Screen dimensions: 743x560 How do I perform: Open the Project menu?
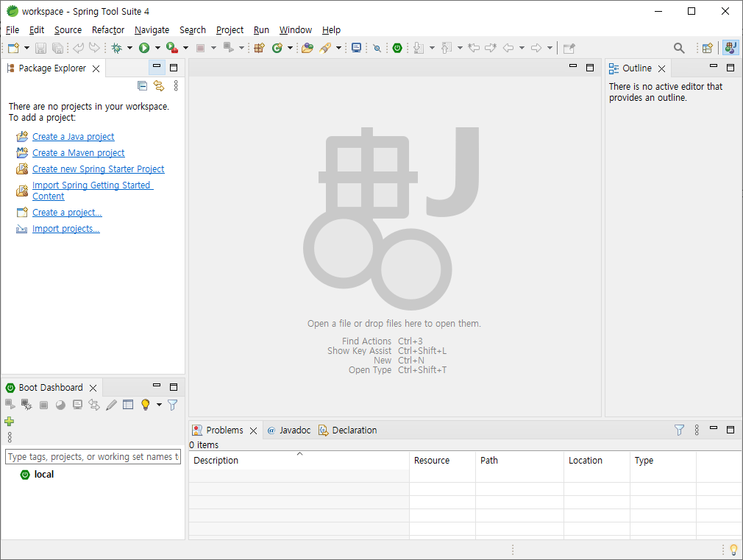[x=230, y=30]
